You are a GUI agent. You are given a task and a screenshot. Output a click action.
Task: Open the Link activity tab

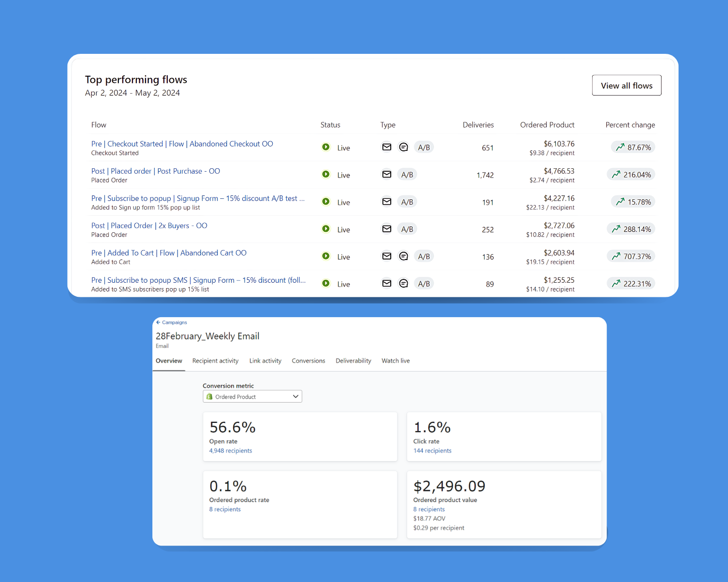point(265,361)
